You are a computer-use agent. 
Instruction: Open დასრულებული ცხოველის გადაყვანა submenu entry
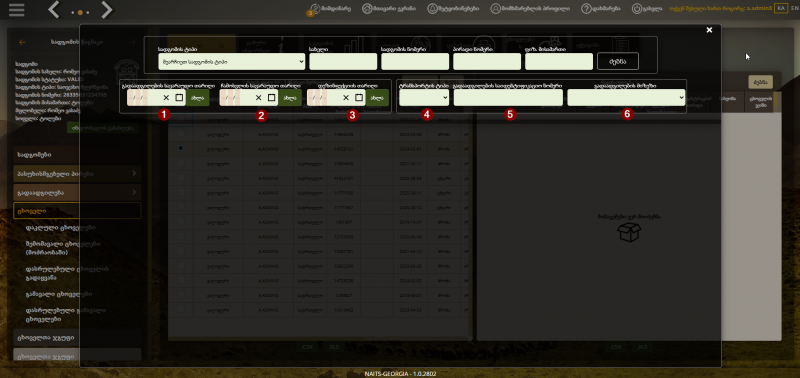click(x=67, y=273)
